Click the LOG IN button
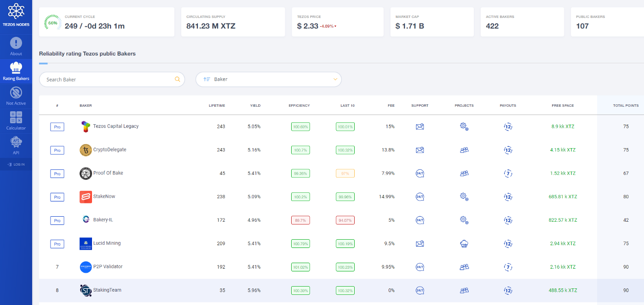Image resolution: width=644 pixels, height=305 pixels. (16, 164)
